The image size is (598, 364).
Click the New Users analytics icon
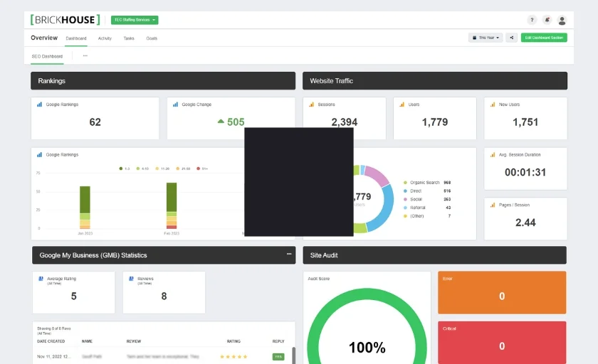point(493,105)
